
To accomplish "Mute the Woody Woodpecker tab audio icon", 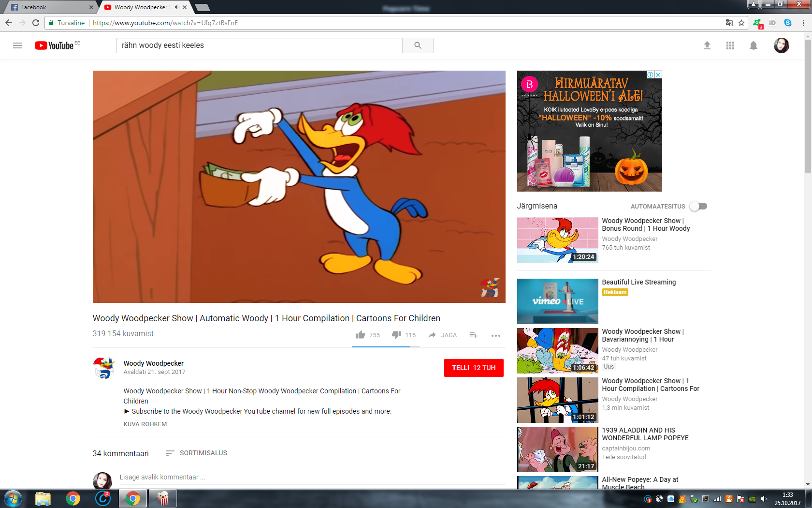I will point(177,7).
